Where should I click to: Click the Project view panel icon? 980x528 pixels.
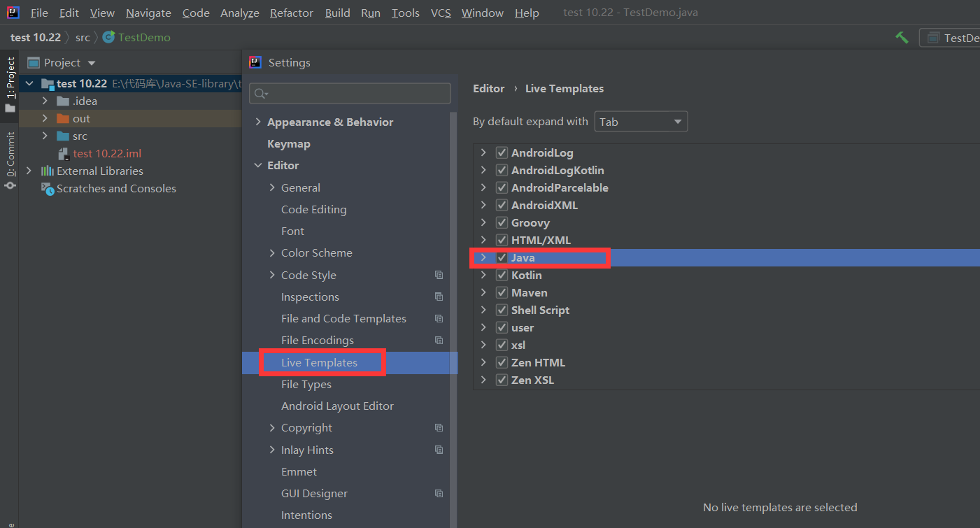[x=33, y=62]
